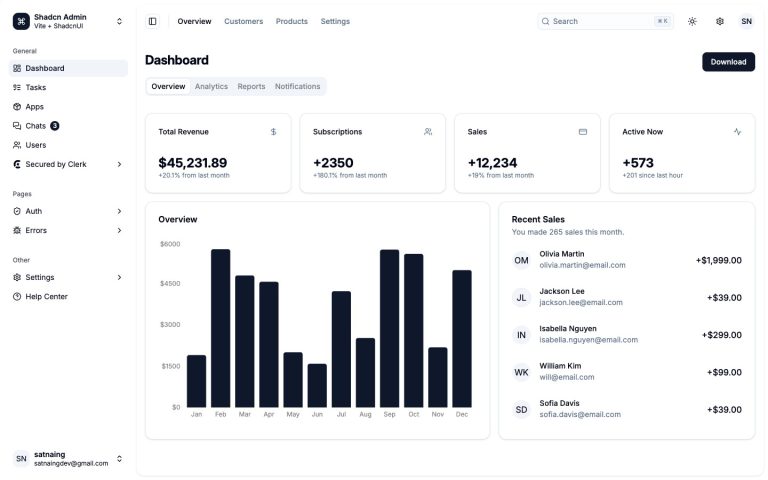Click the +$1,999.00 sale amount
The image size is (768, 480).
coord(719,261)
